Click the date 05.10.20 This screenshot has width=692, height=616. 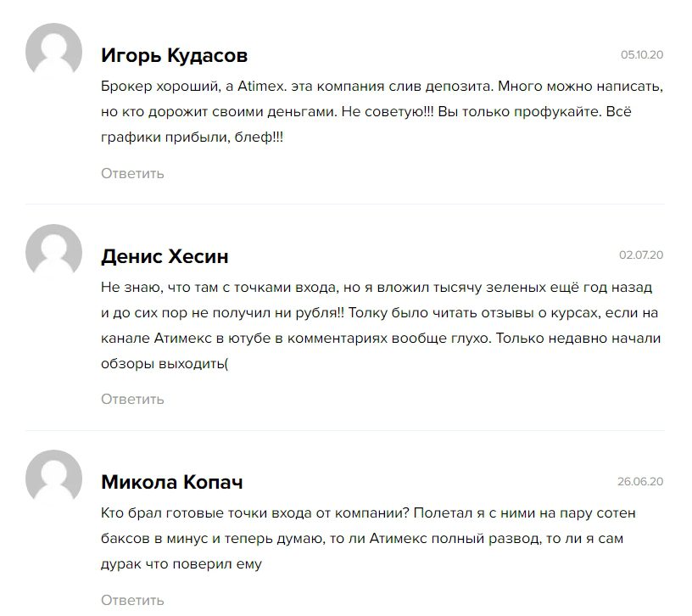[641, 55]
